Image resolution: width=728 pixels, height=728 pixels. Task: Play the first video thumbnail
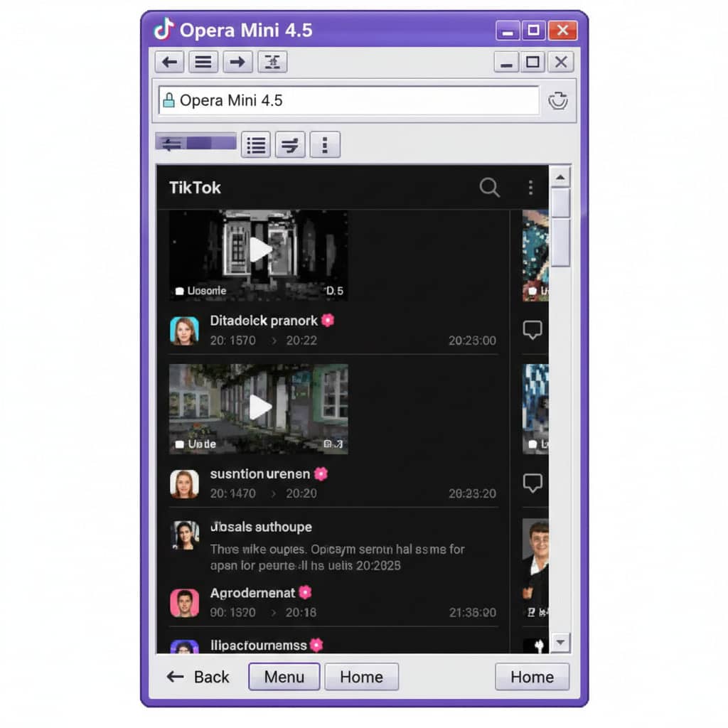tap(259, 250)
